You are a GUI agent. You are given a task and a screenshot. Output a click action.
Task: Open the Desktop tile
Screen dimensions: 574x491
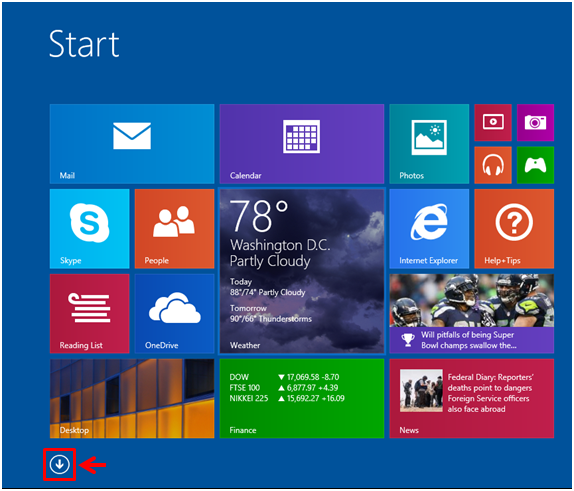pyautogui.click(x=132, y=399)
